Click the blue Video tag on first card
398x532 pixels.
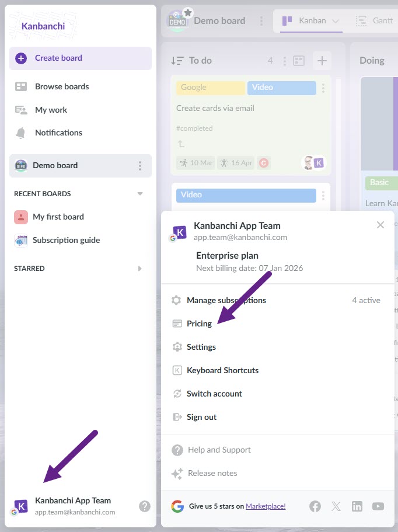coord(282,88)
